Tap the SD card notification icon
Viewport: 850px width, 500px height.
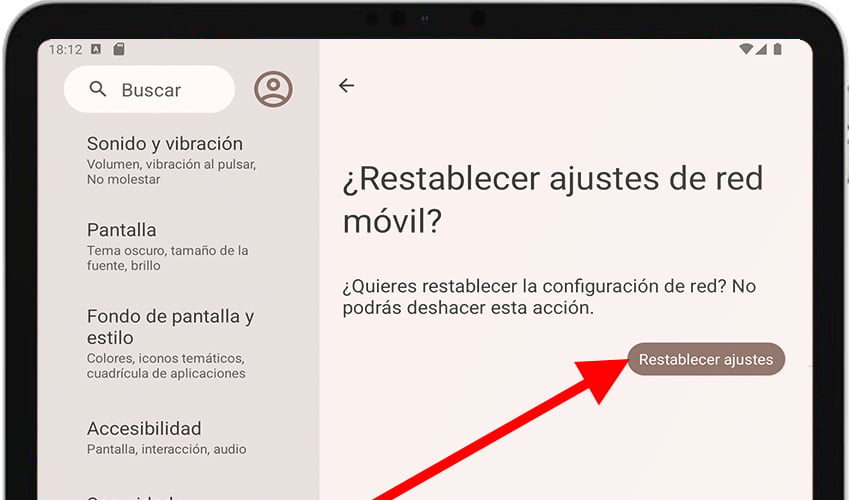point(119,49)
